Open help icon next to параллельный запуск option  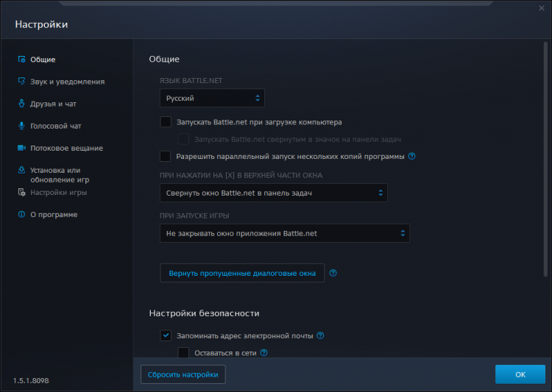(411, 156)
